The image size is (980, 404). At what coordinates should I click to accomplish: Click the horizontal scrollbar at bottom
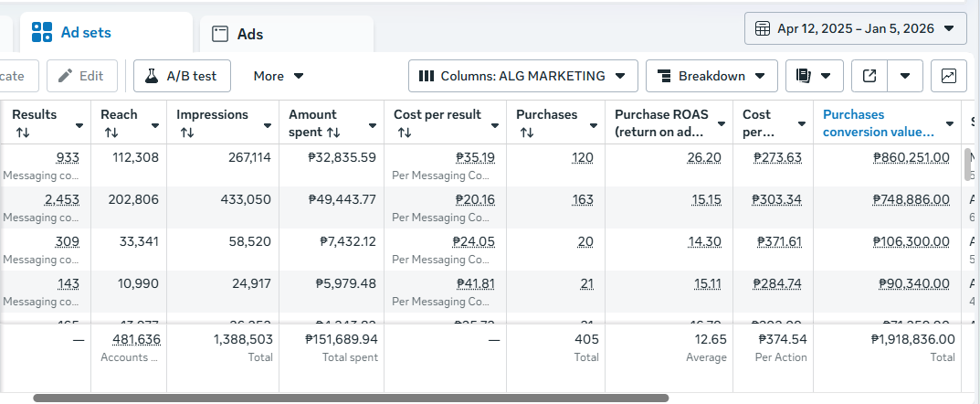tap(351, 399)
